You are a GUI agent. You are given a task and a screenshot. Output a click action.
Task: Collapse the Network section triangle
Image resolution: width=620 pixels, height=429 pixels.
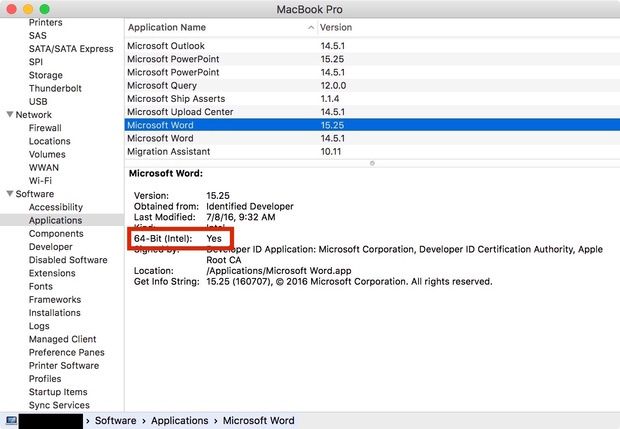(x=10, y=115)
